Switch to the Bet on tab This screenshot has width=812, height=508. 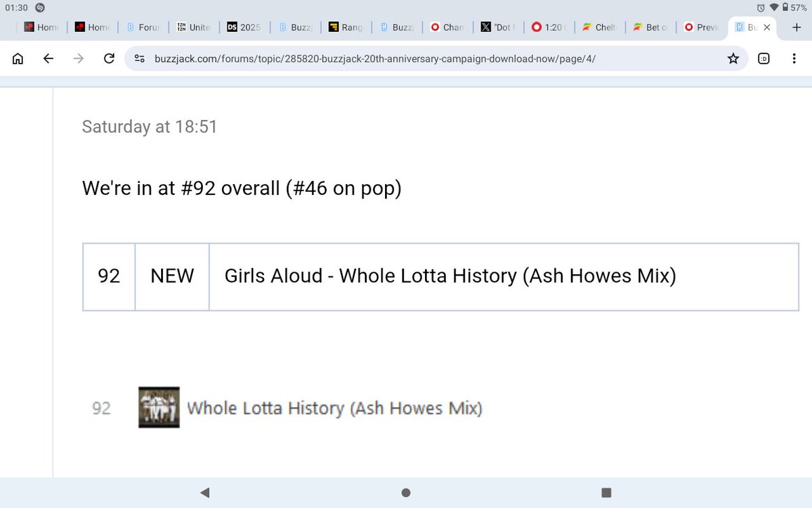650,28
